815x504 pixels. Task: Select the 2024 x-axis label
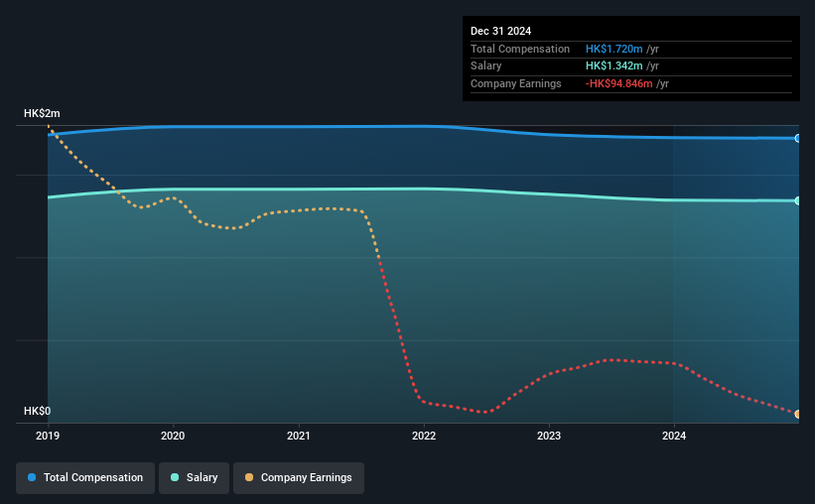coord(674,436)
